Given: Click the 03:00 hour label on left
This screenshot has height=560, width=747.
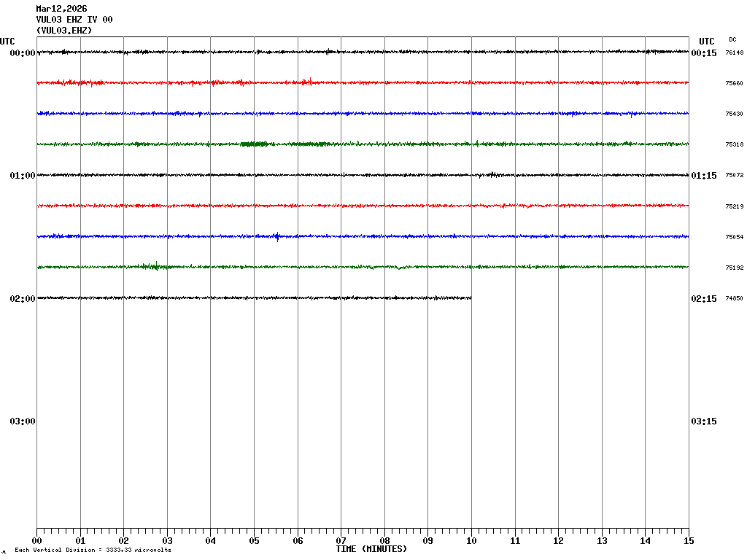Looking at the screenshot, I should [23, 421].
